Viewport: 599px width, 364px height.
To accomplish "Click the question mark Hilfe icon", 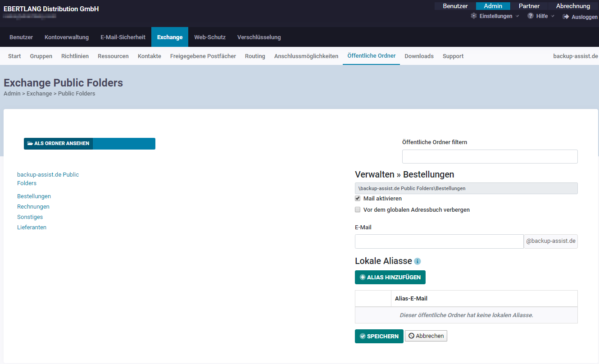I will 531,16.
